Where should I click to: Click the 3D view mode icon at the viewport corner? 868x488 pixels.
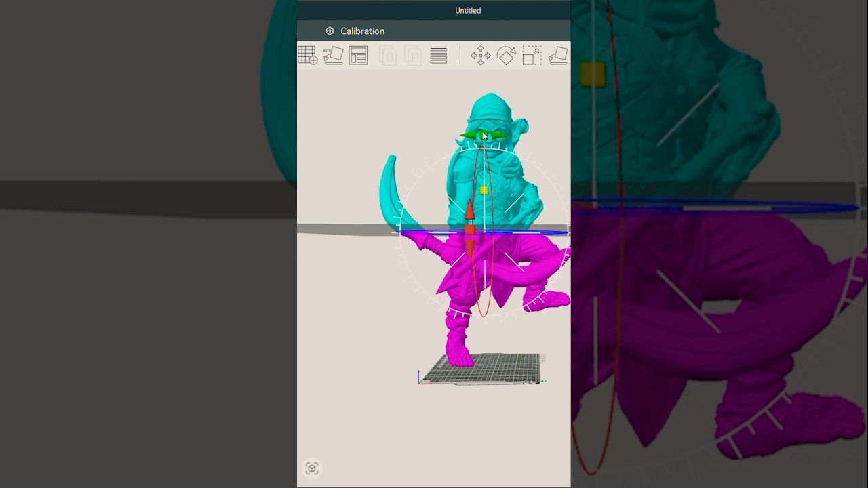coord(312,468)
